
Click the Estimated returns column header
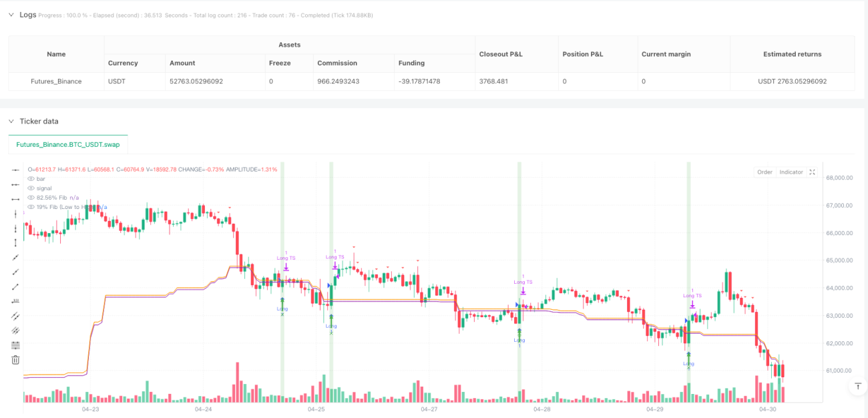pos(793,54)
